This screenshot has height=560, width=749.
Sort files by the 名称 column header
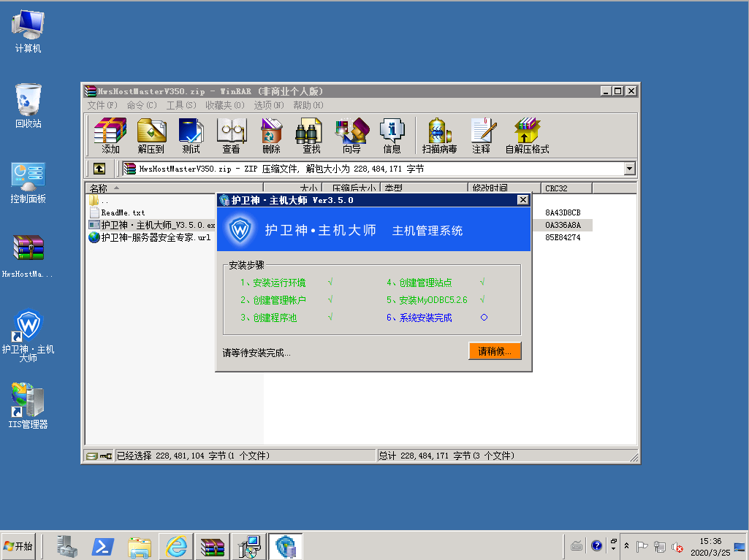pos(99,188)
